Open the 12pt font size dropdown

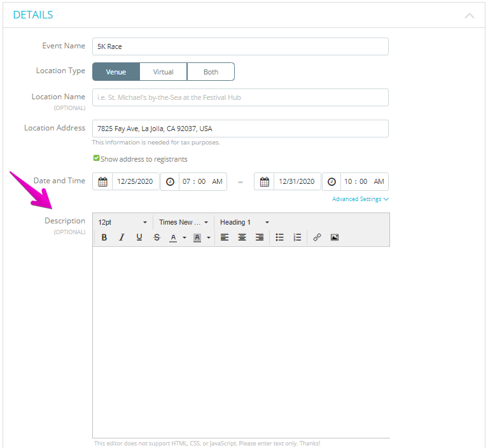(122, 222)
